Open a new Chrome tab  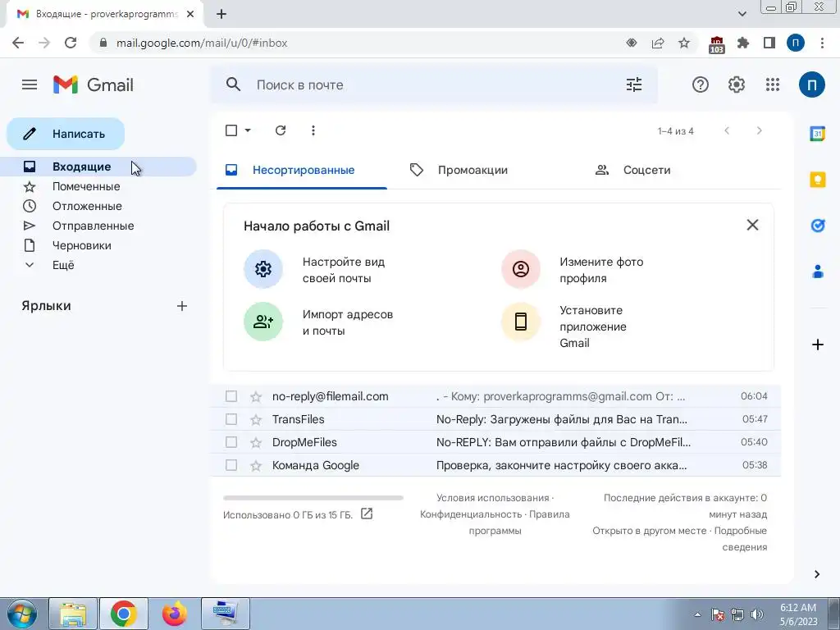(221, 14)
